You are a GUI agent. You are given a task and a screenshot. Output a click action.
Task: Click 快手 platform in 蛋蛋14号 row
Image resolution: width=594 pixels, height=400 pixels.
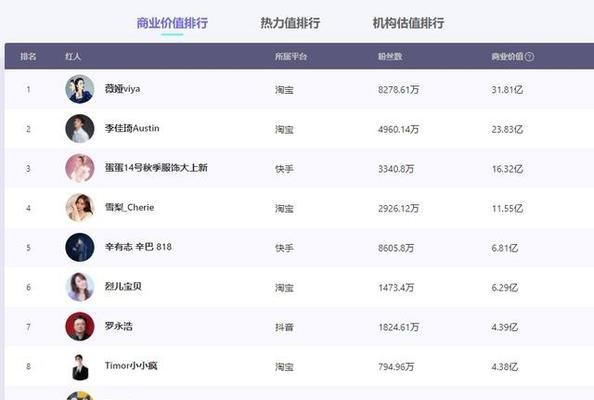284,169
